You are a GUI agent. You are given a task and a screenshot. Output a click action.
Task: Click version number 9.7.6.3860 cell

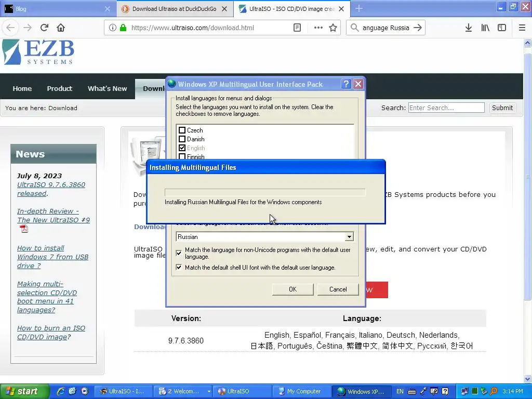(186, 341)
